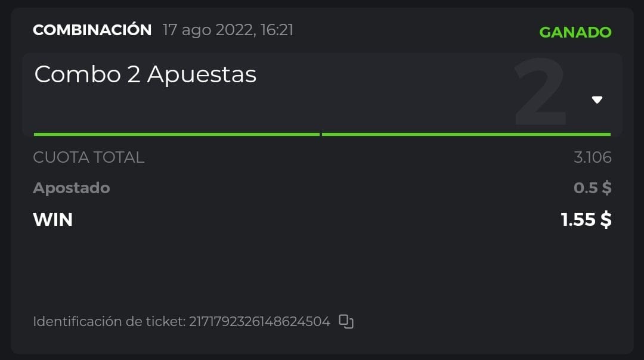Image resolution: width=644 pixels, height=360 pixels.
Task: Click the large faded 2 watermark
Action: coord(540,92)
